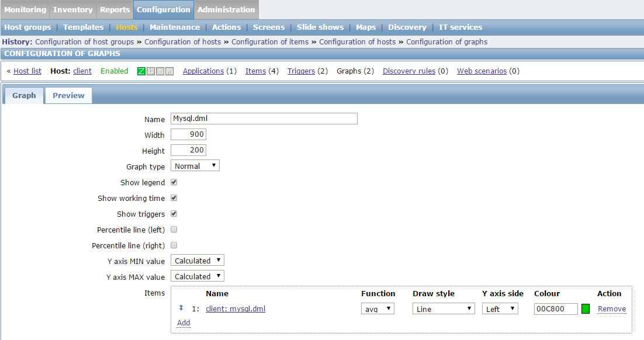Click the graph Name text field
Screen dimensions: 644x340
[264, 119]
